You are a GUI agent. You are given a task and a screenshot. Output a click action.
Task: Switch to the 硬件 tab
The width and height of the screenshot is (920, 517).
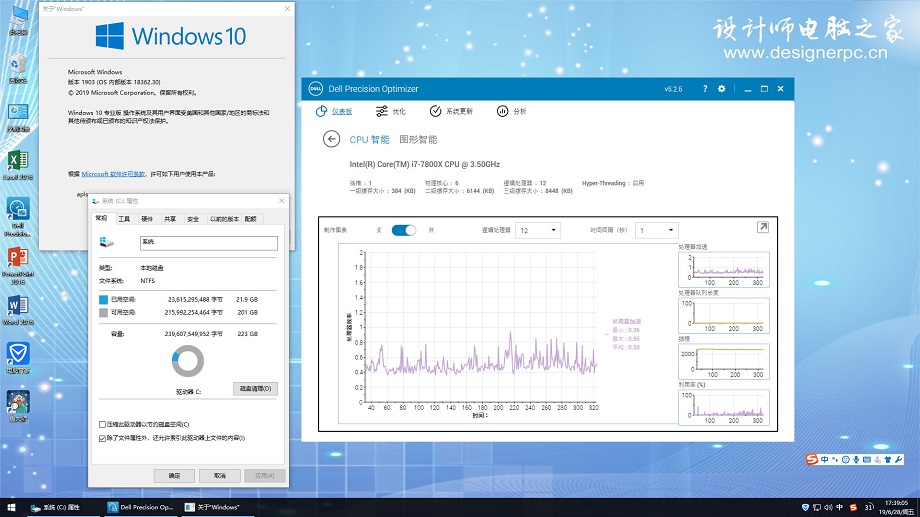pos(147,219)
